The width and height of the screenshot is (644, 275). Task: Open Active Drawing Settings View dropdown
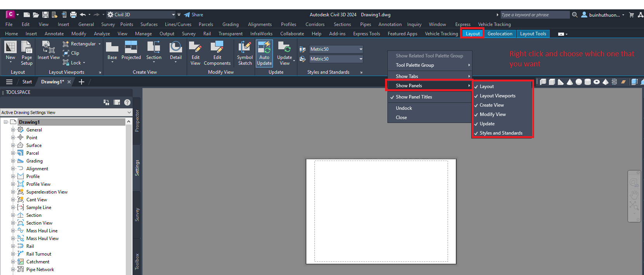[66, 112]
